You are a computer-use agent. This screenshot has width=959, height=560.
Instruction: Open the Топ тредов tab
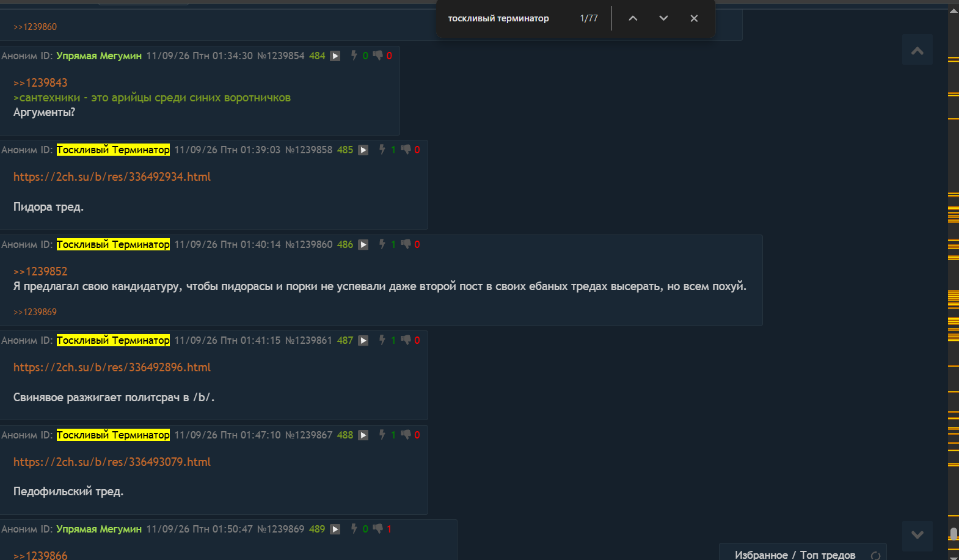coord(828,555)
